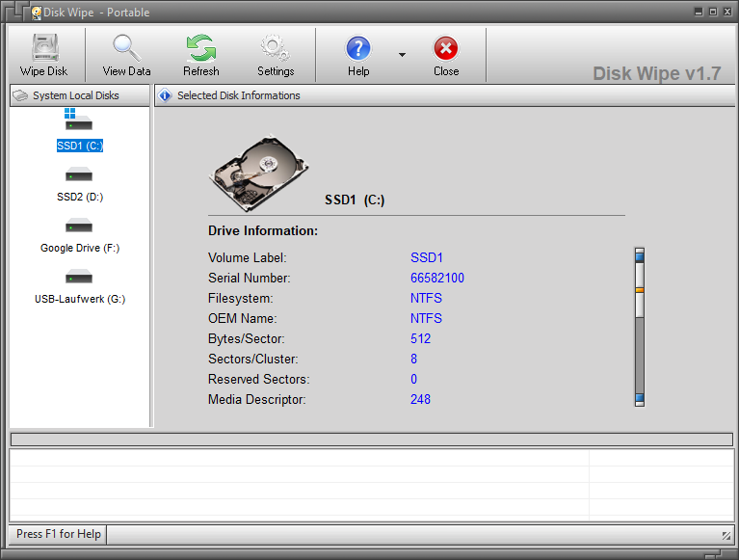
Task: Close window via title bar X
Action: (x=727, y=12)
